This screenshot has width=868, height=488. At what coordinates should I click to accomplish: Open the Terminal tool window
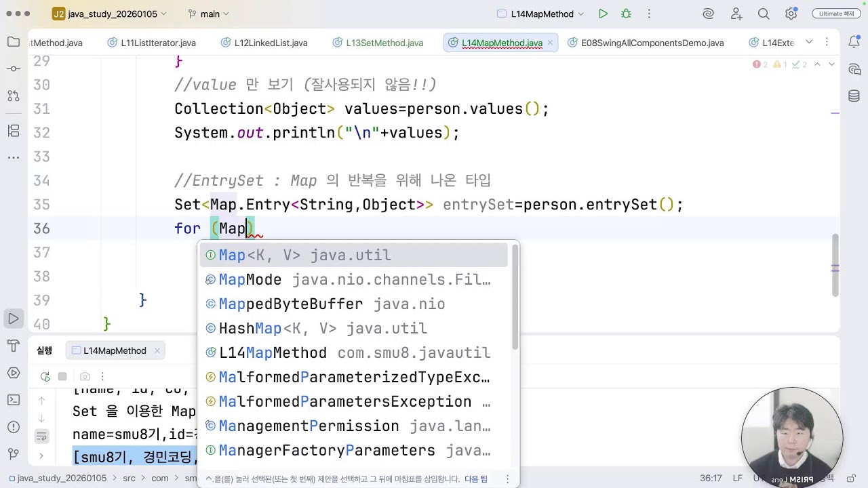[x=14, y=400]
